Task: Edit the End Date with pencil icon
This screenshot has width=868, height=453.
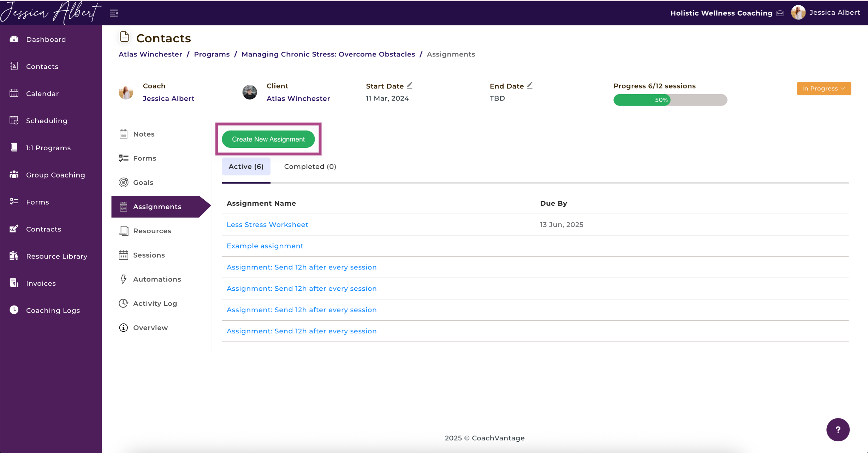Action: (530, 85)
